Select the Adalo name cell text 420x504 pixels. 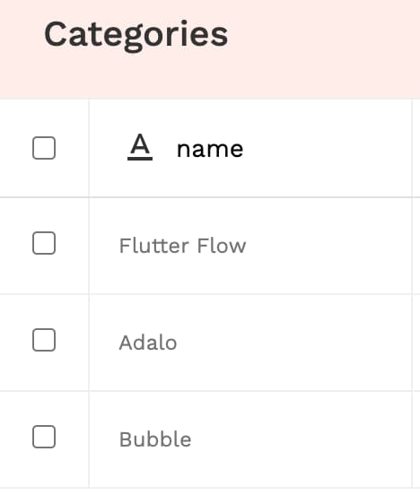(x=148, y=343)
